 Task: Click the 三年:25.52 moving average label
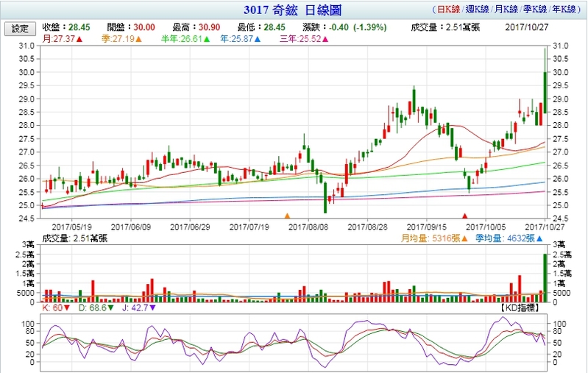[x=300, y=39]
